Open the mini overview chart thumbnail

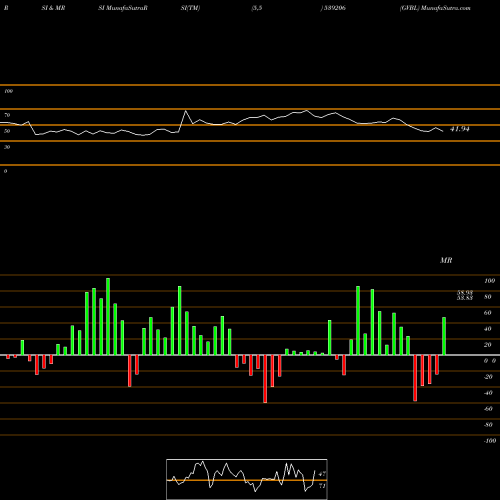[247, 479]
